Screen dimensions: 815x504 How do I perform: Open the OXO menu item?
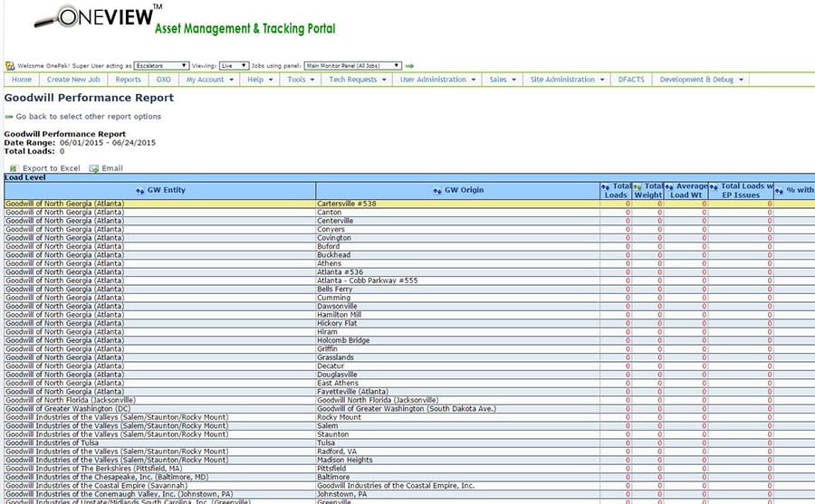pos(164,80)
